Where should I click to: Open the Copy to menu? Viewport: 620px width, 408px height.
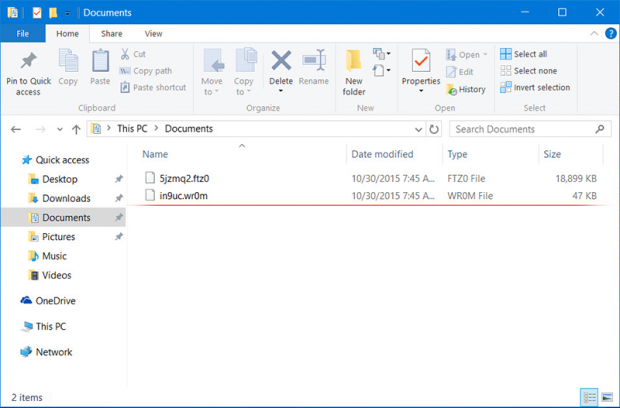tap(244, 72)
